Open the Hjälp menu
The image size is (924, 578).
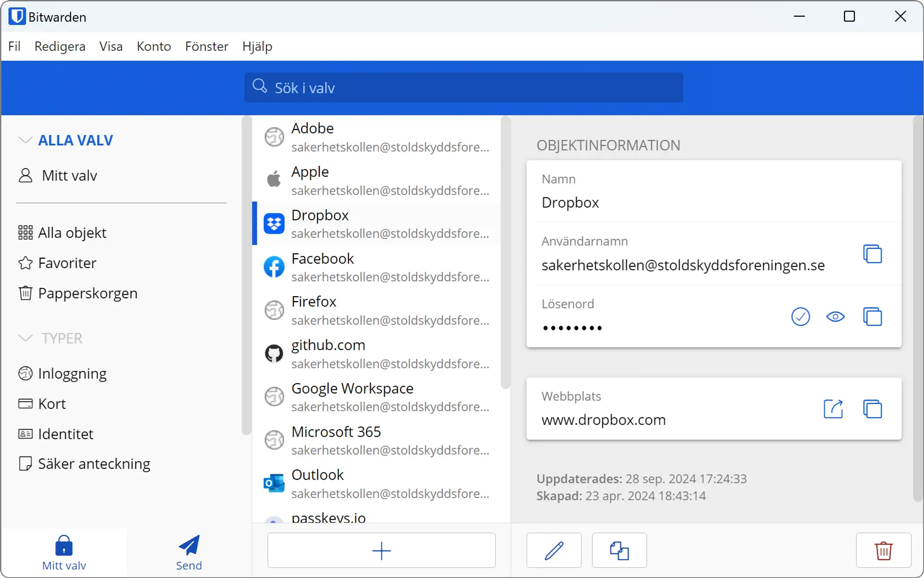click(x=257, y=46)
